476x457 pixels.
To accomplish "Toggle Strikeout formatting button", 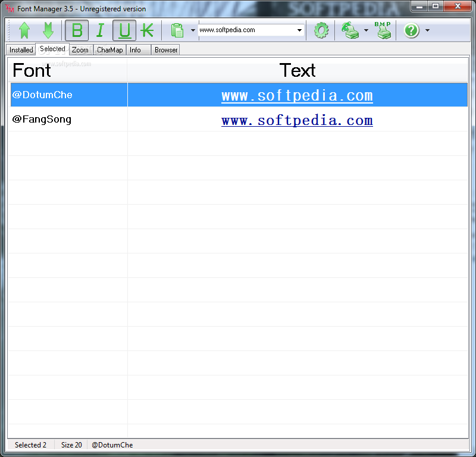I will click(147, 30).
